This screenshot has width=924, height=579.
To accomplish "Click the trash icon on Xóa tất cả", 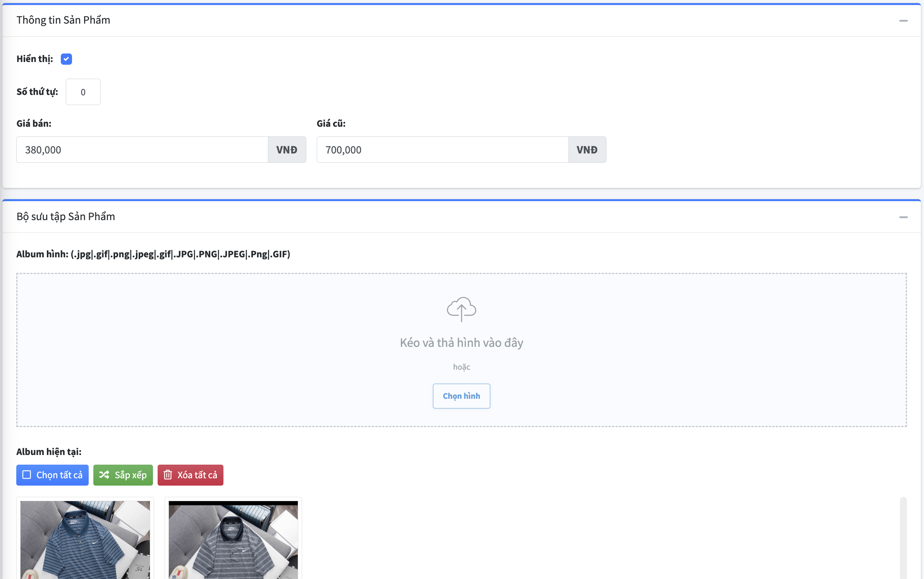I will pos(168,475).
